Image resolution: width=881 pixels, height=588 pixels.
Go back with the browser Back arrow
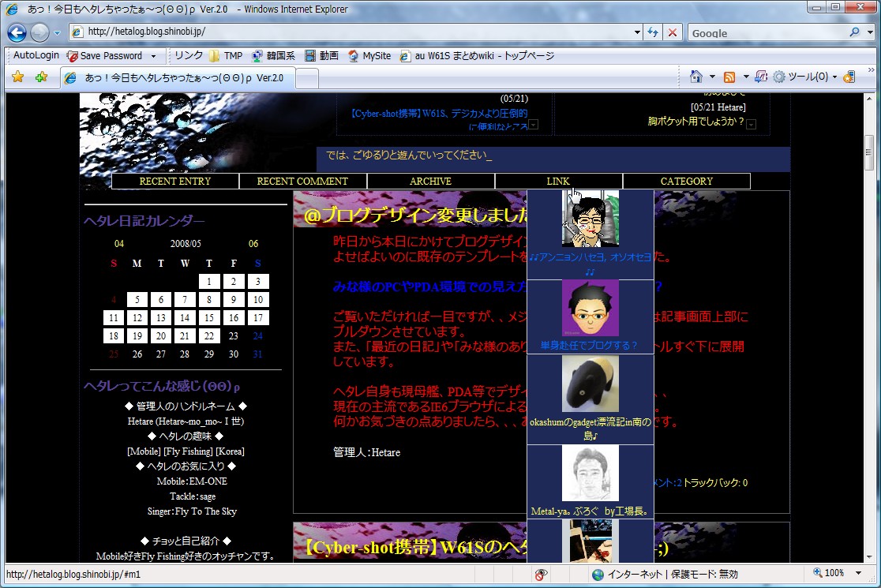[17, 32]
